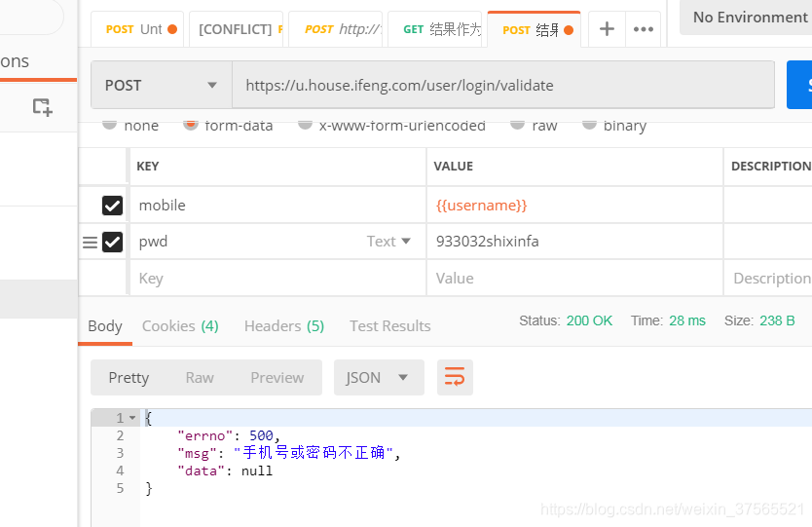Switch to the POST http:// request tab
Viewport: 812px width, 527px height.
[x=336, y=29]
